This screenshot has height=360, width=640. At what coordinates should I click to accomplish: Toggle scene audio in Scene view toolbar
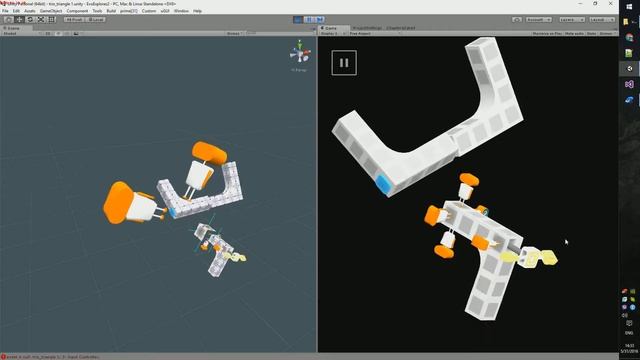(67, 33)
